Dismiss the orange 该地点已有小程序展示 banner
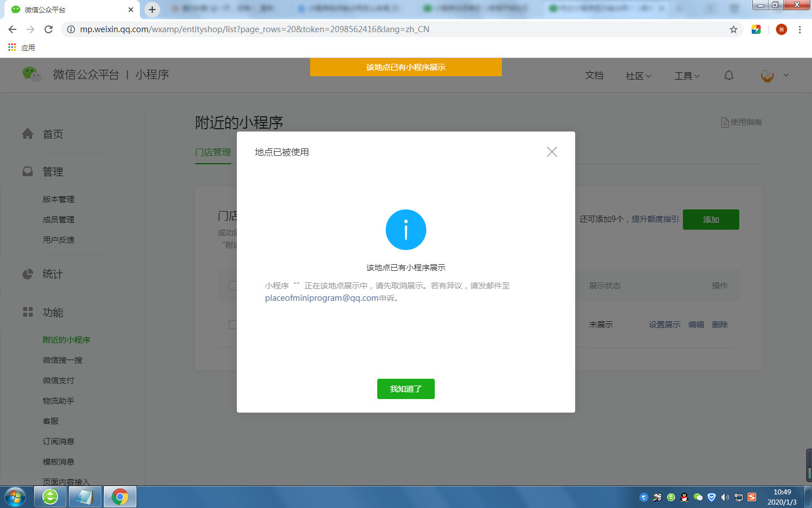The image size is (812, 508). (x=406, y=67)
